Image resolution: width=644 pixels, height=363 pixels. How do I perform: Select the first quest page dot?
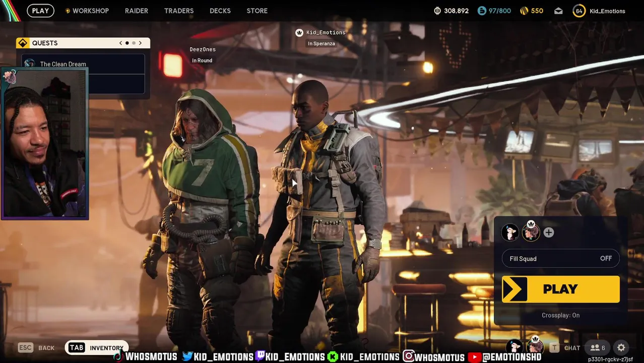127,43
